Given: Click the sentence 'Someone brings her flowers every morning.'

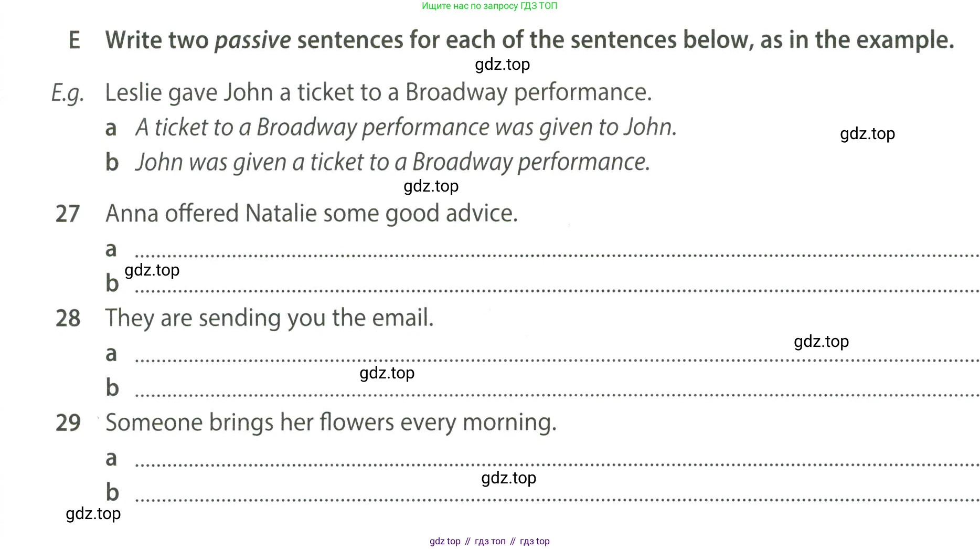Looking at the screenshot, I should (x=331, y=423).
